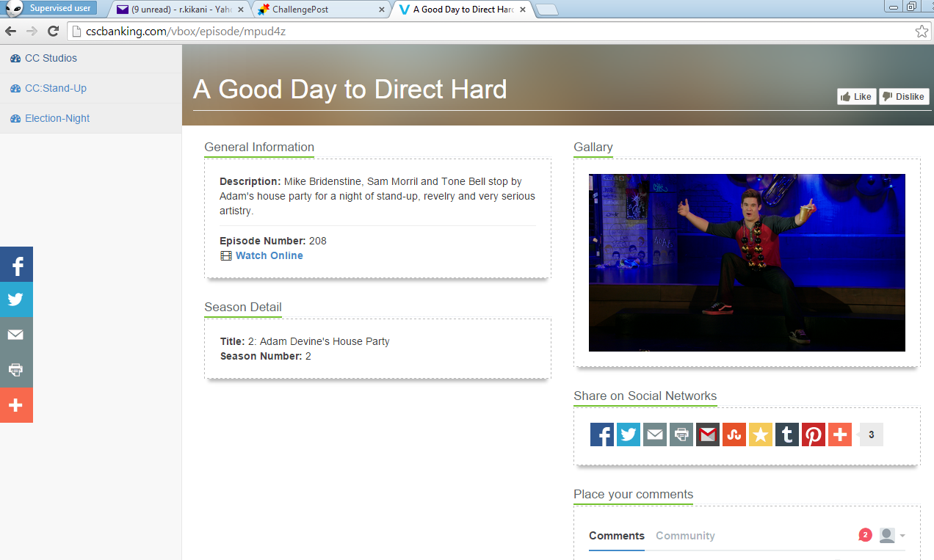
Task: Open the user avatar dropdown in comments
Action: click(x=892, y=535)
